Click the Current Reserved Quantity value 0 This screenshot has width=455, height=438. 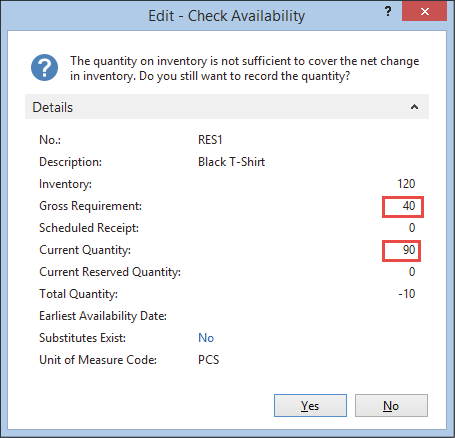point(412,272)
